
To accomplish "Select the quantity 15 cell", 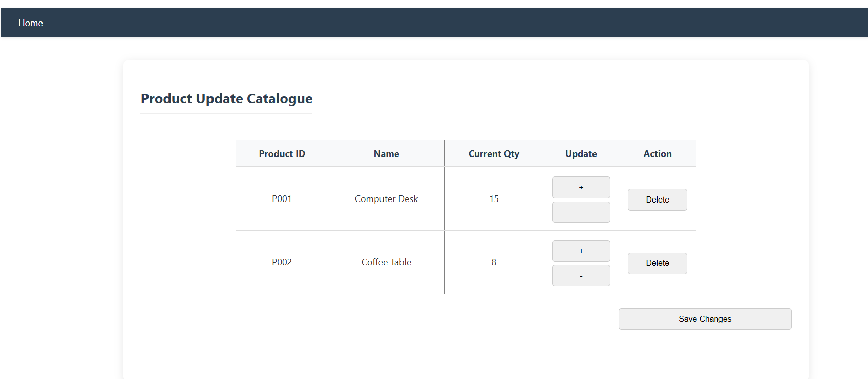I will [494, 199].
